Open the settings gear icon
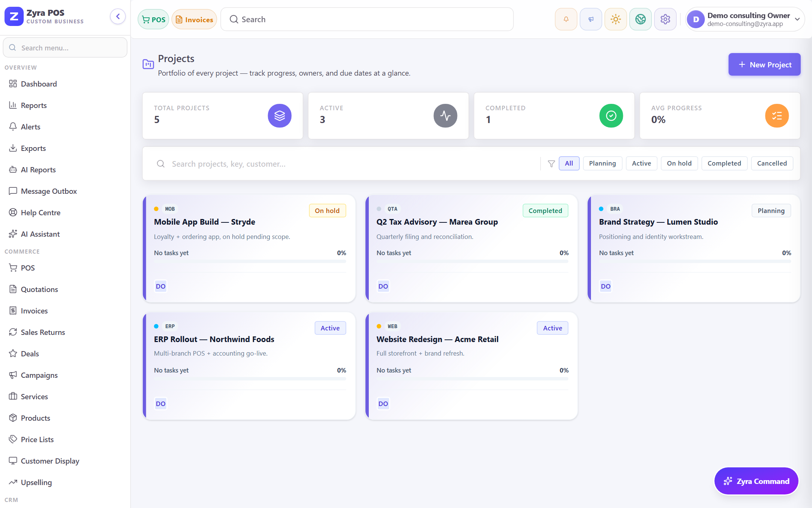 click(665, 19)
